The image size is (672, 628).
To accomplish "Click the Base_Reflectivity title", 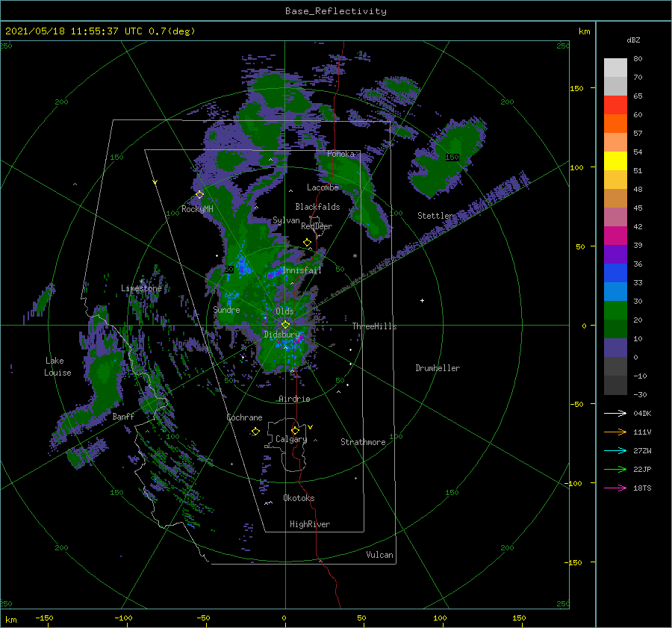I will point(336,11).
